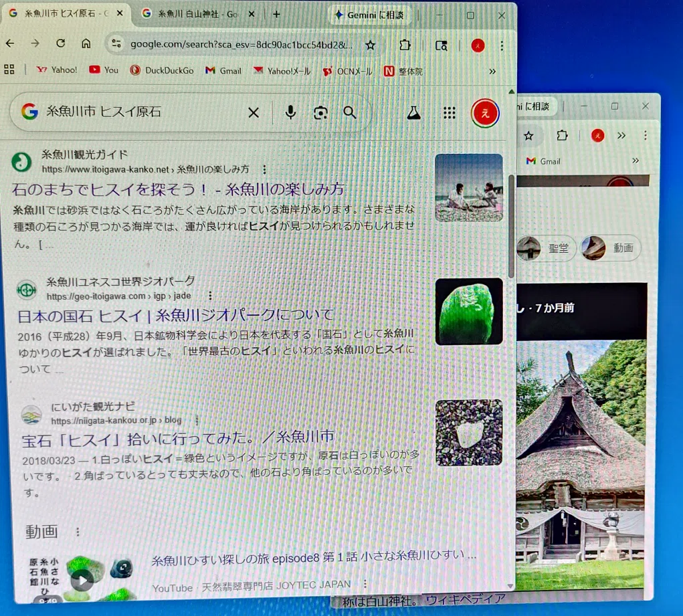This screenshot has width=683, height=616.
Task: Open a new tab with plus
Action: [x=276, y=14]
